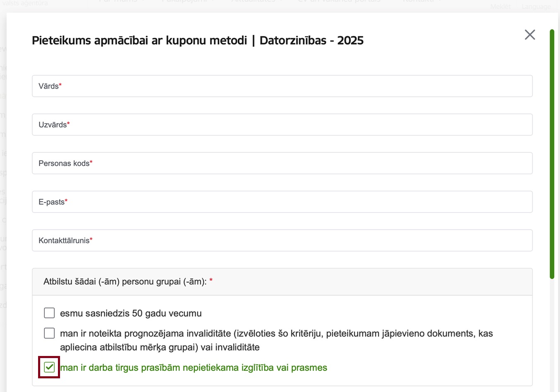The height and width of the screenshot is (392, 560).
Task: Click the Atbilstu šādai personu grupai header
Action: 282,281
